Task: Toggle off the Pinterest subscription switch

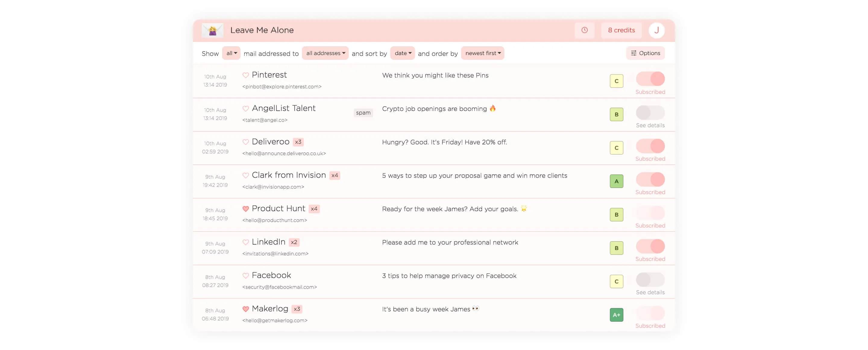Action: pos(650,79)
